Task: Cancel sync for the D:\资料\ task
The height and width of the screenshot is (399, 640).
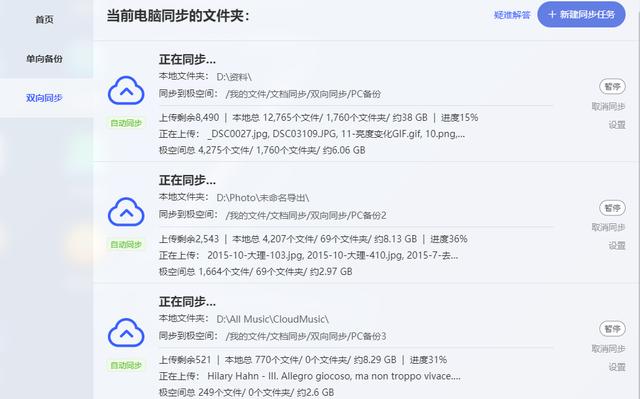Action: [x=608, y=106]
